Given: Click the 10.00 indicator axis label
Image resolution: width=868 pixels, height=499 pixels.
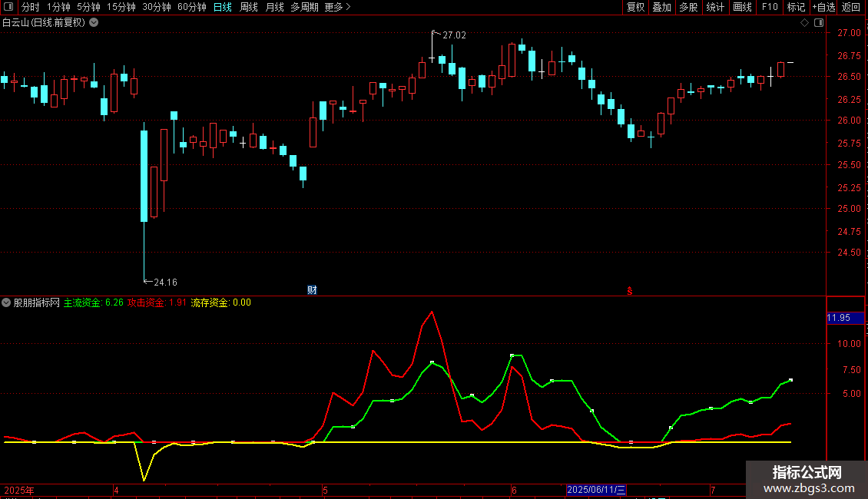Looking at the screenshot, I should coord(849,344).
